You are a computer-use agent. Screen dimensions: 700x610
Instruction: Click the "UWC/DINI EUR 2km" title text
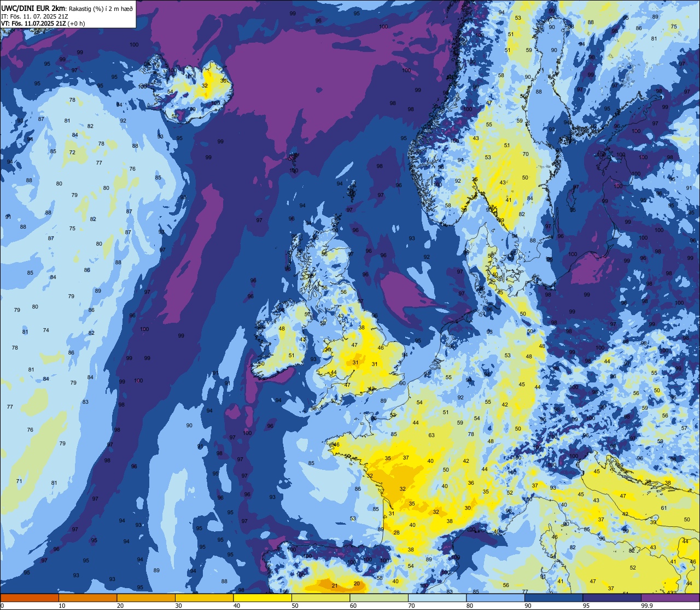pyautogui.click(x=33, y=8)
